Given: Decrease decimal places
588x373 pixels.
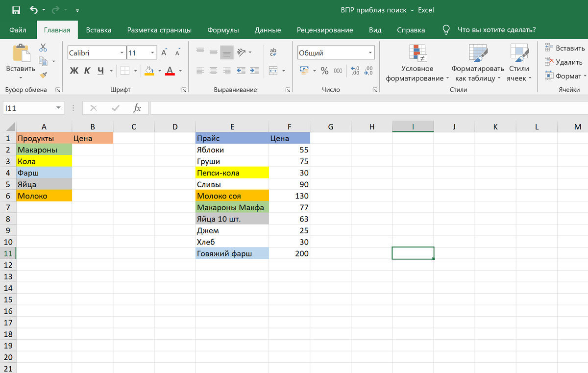Looking at the screenshot, I should (368, 71).
